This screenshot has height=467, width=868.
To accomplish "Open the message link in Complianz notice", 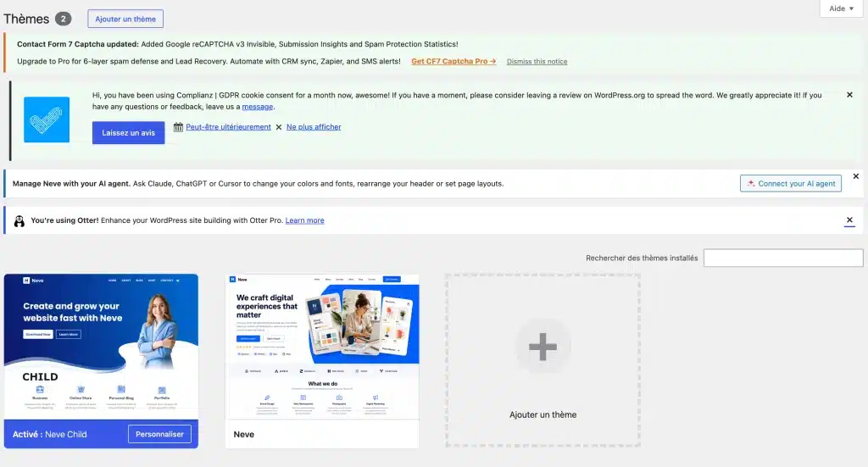I will [x=258, y=107].
